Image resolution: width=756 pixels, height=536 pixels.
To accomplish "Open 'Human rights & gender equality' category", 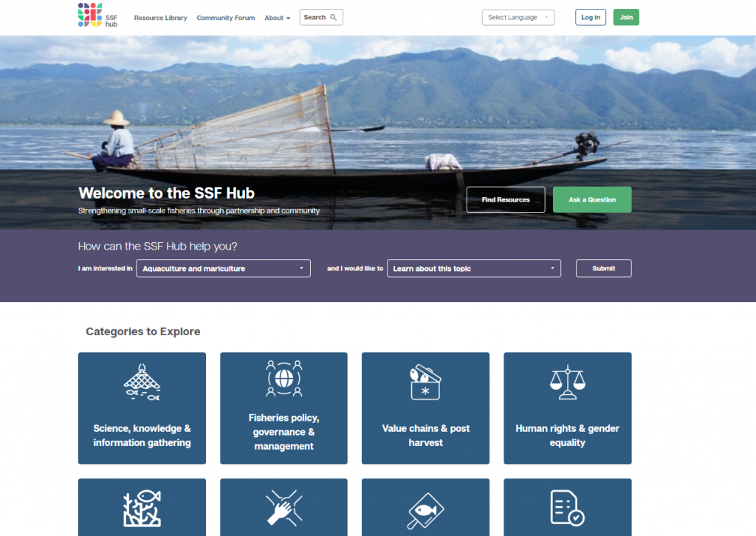I will [x=568, y=408].
